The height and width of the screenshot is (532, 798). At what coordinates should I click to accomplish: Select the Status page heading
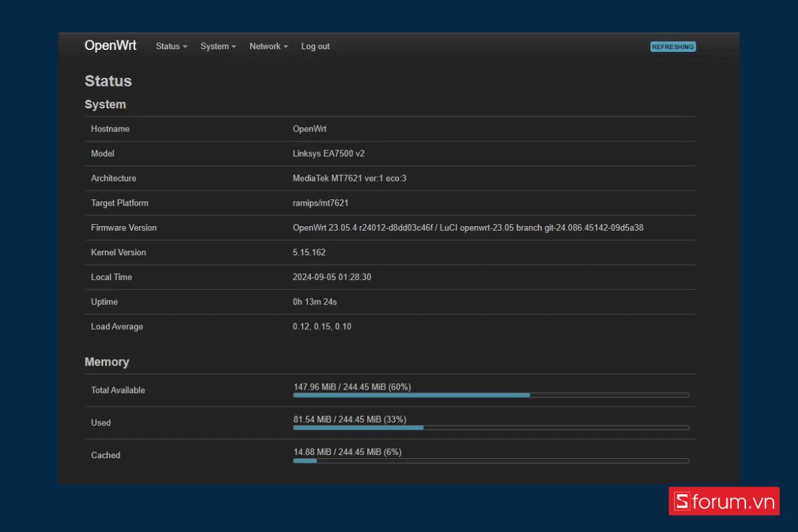tap(108, 81)
